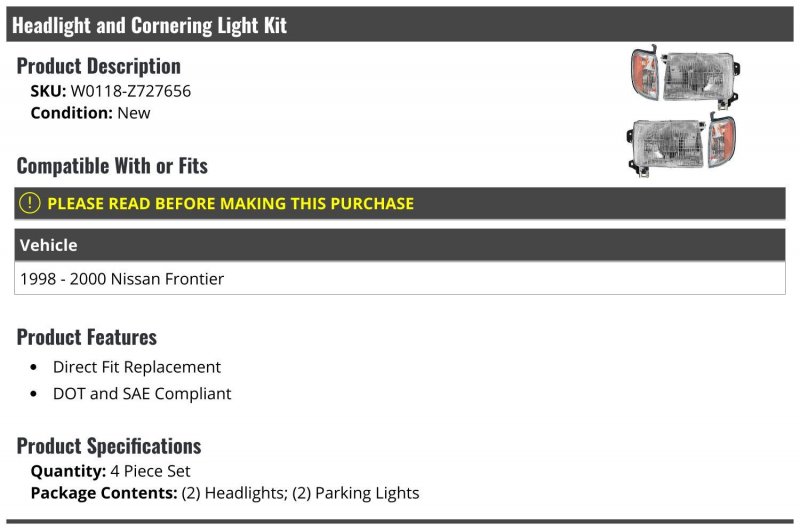The width and height of the screenshot is (800, 530).
Task: Click the 'Product Specifications' heading
Action: [x=109, y=446]
